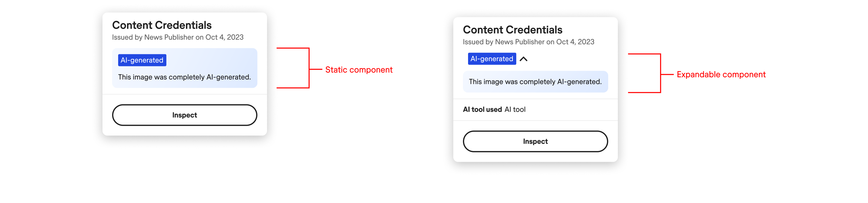868x203 pixels.
Task: Click the 'AI tool used' bold label
Action: point(483,109)
